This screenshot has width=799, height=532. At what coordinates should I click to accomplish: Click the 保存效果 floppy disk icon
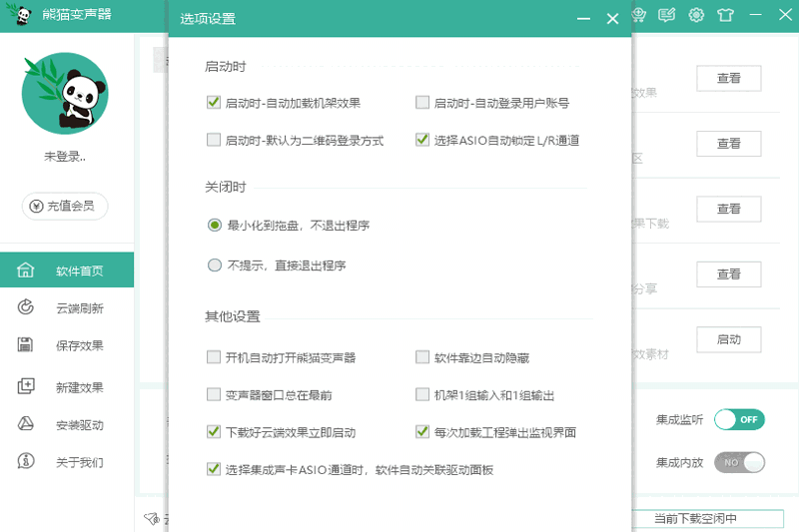pyautogui.click(x=27, y=345)
